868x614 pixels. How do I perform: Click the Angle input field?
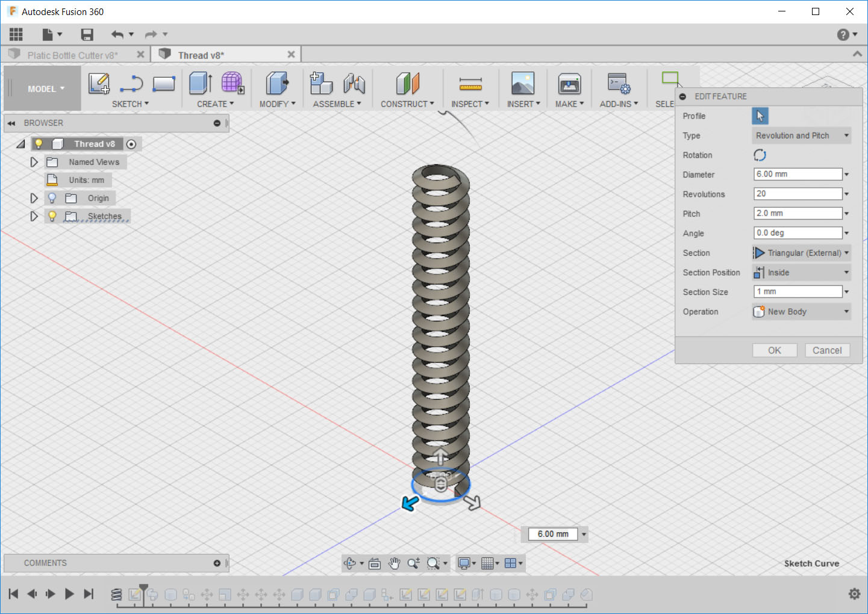pos(798,233)
